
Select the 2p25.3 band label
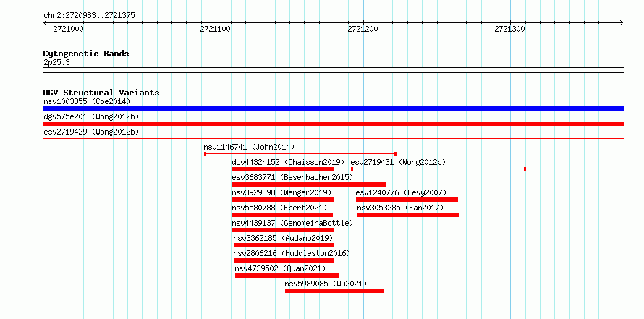click(x=56, y=62)
